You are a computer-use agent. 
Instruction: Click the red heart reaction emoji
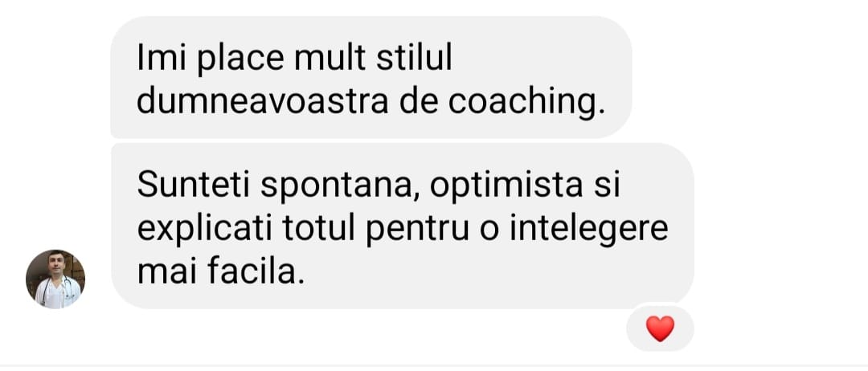(660, 329)
